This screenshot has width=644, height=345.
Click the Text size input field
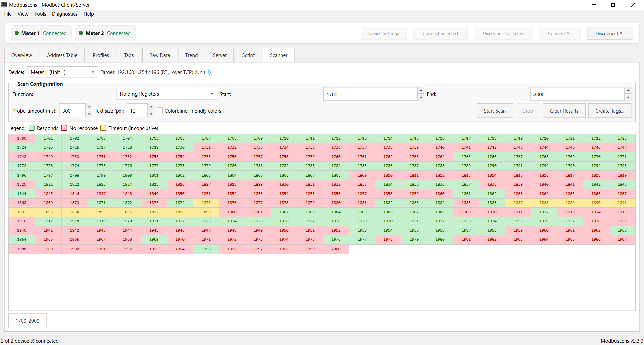[137, 111]
